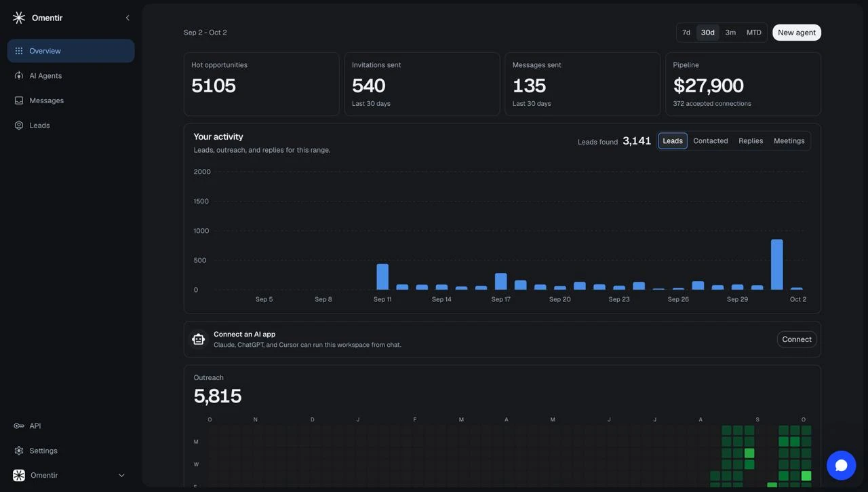Click the Invitations sent card
The image size is (868, 492).
point(422,84)
